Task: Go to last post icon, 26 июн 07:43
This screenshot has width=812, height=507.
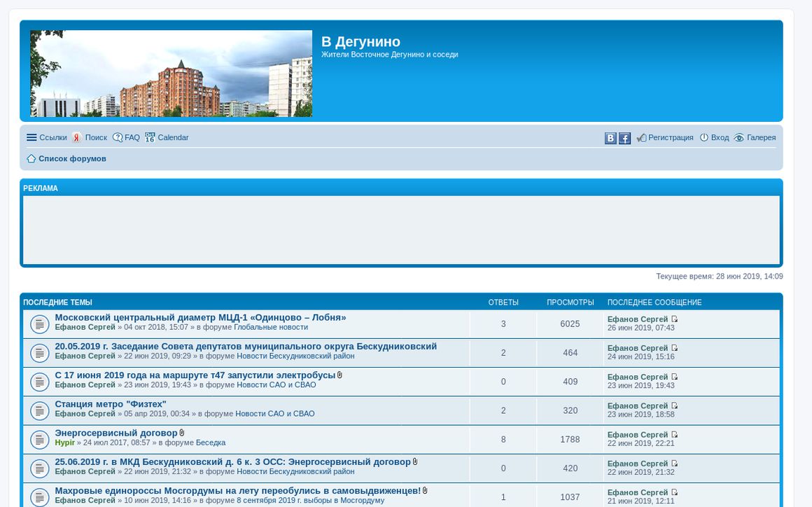Action: (674, 319)
